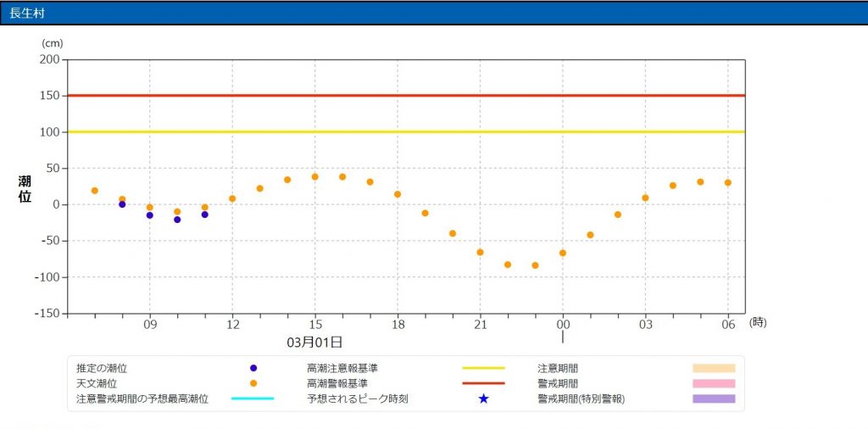Click the blue estimated tide point at 11時

(x=205, y=214)
